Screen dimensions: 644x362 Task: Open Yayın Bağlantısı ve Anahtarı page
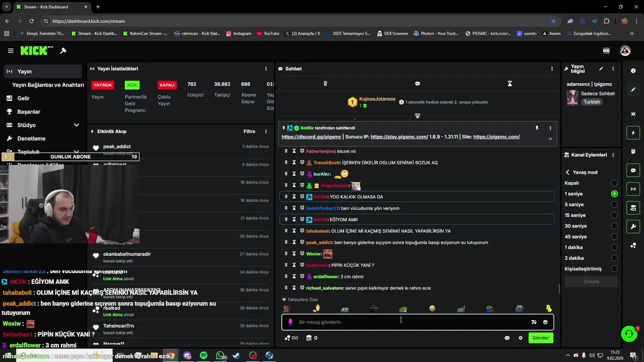click(x=48, y=85)
